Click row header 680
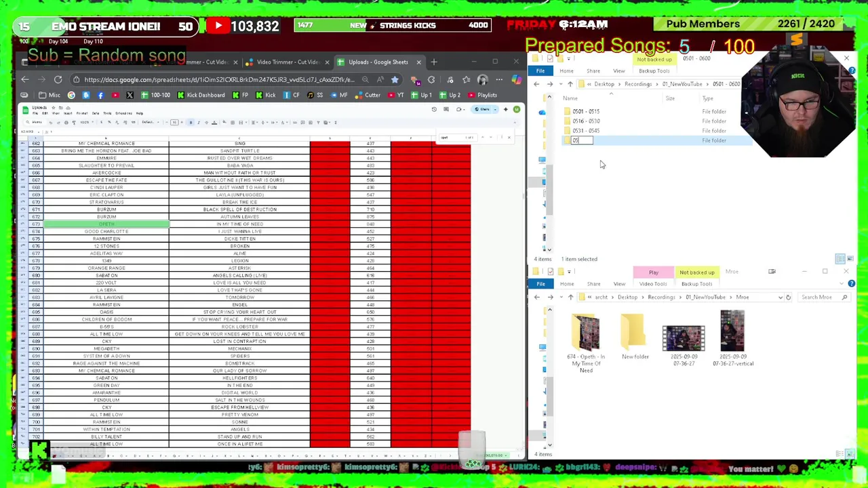The image size is (868, 488). 35,275
